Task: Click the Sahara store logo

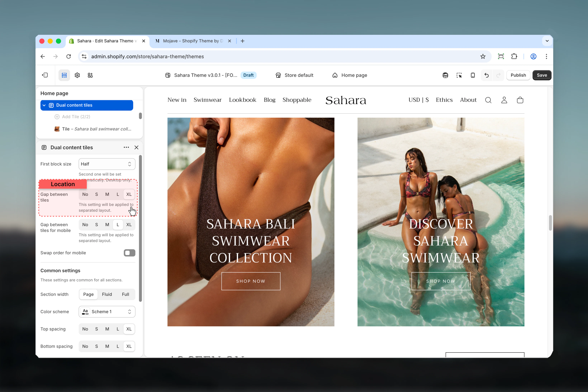Action: [x=346, y=100]
